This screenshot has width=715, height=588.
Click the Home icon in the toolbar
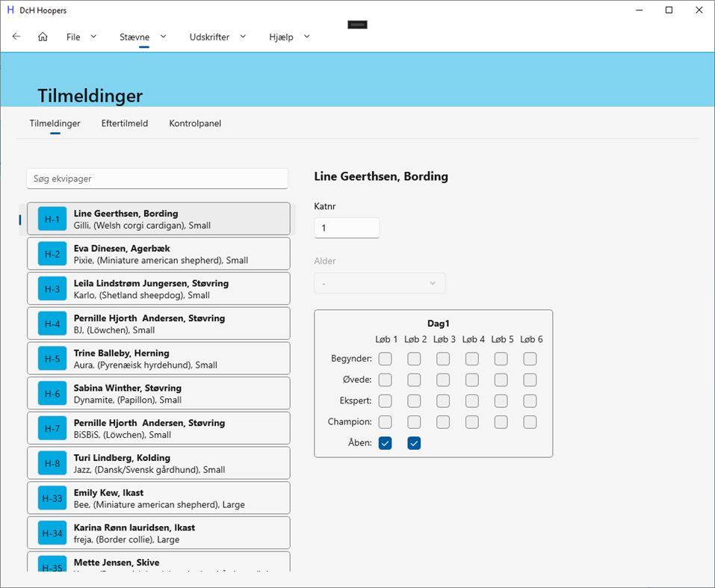pos(43,36)
